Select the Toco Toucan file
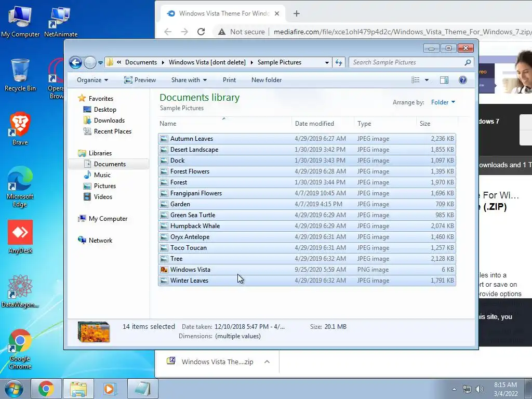 tap(307, 248)
